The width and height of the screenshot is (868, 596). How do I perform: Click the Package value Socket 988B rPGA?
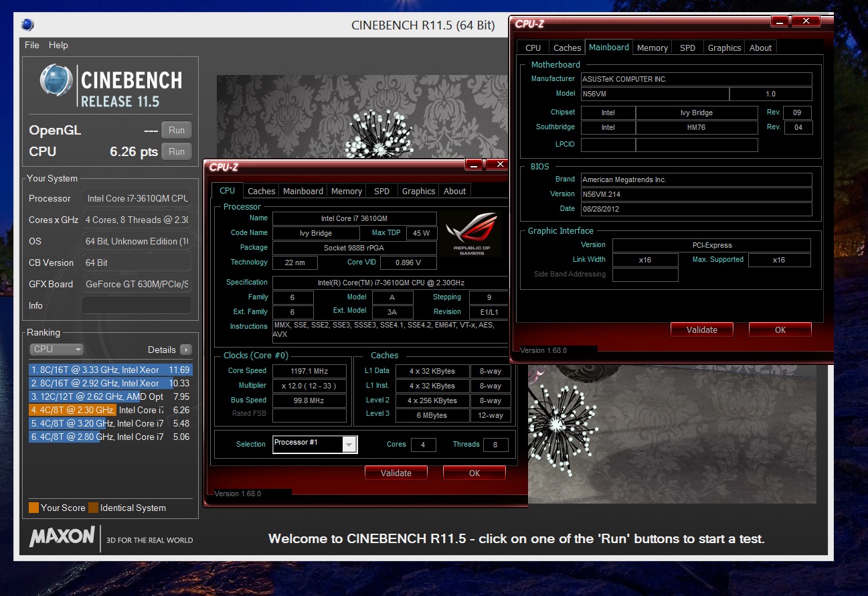tap(355, 248)
